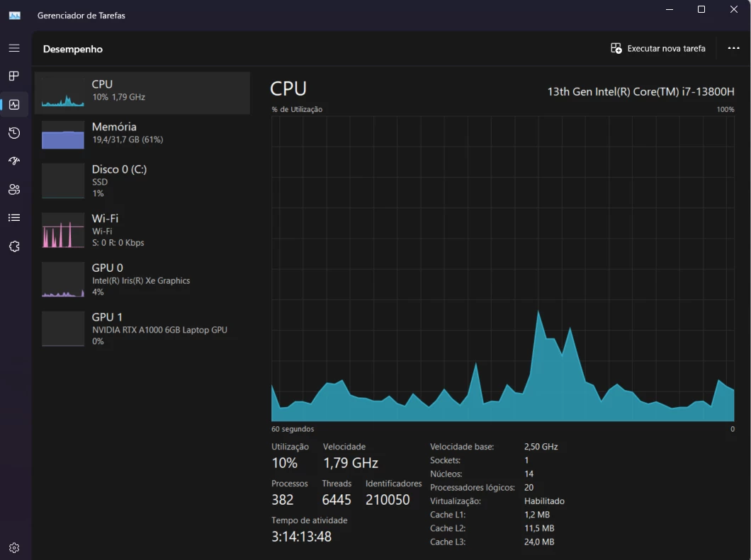This screenshot has height=560, width=751.
Task: Minimize the Gerenciador de Tarefas window
Action: [670, 10]
